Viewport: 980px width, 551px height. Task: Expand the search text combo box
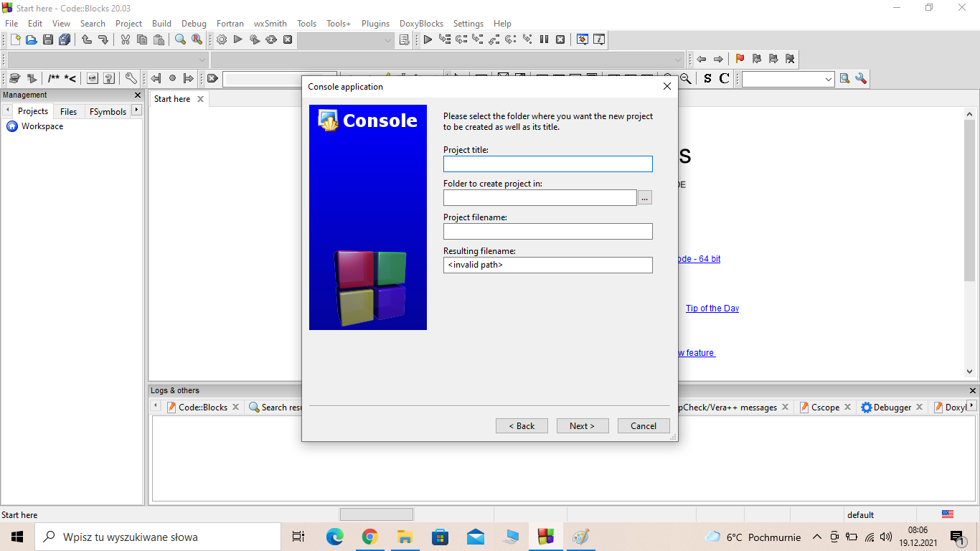[x=829, y=79]
